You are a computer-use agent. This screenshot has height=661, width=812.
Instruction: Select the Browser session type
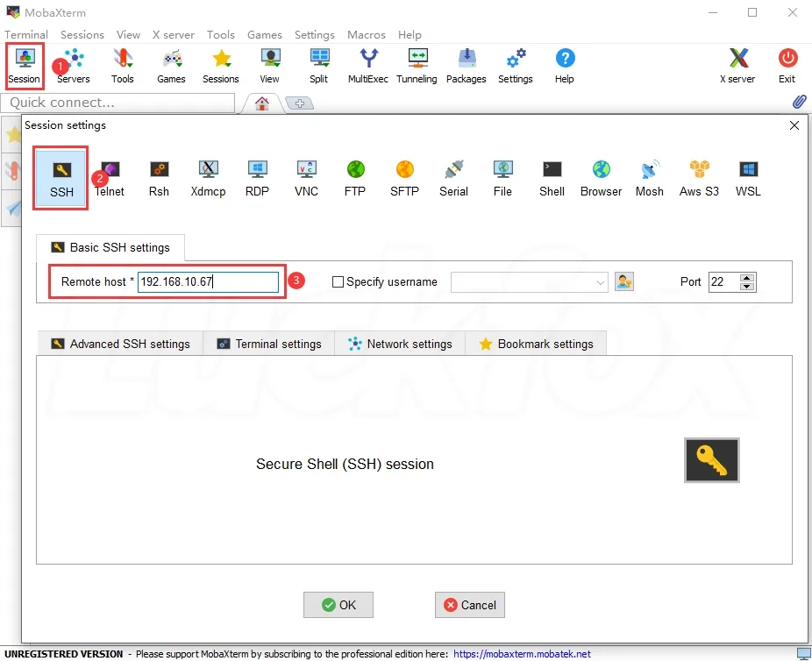602,179
